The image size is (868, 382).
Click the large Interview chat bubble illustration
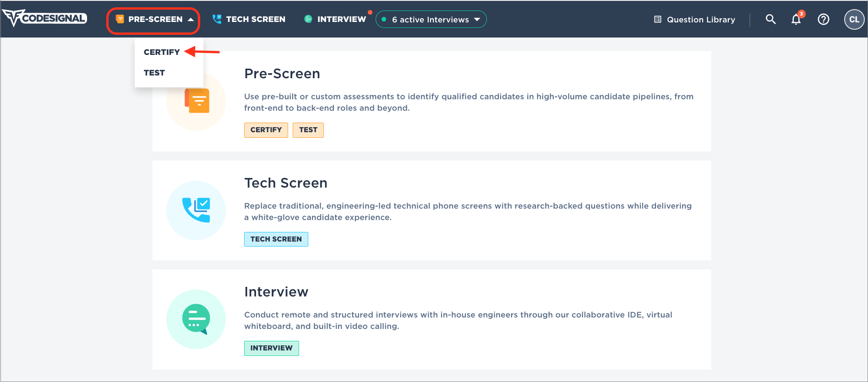coord(196,319)
